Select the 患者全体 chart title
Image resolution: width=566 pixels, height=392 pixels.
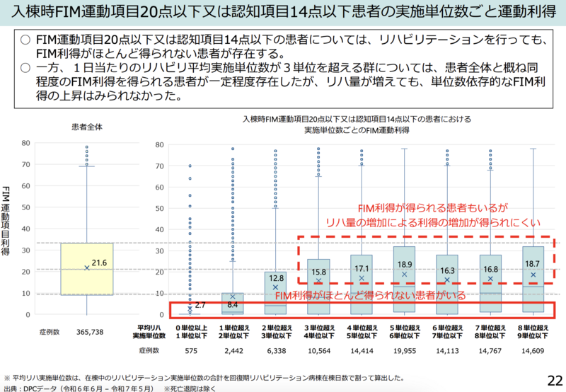[x=87, y=127]
